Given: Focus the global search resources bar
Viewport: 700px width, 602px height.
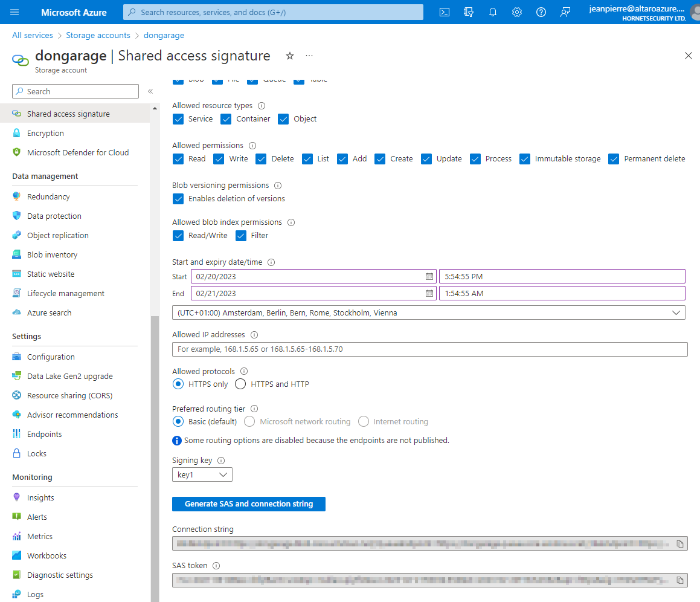Looking at the screenshot, I should 273,12.
